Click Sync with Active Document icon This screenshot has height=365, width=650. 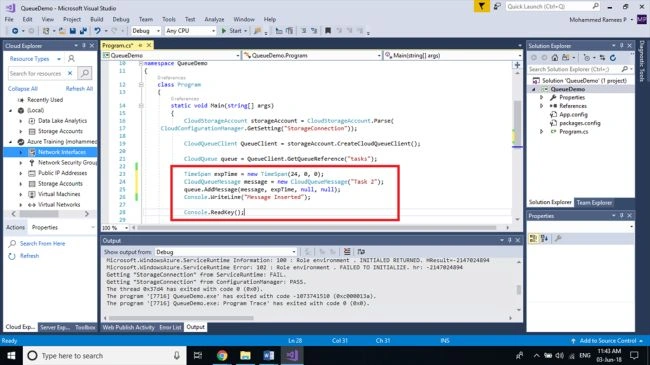[602, 58]
